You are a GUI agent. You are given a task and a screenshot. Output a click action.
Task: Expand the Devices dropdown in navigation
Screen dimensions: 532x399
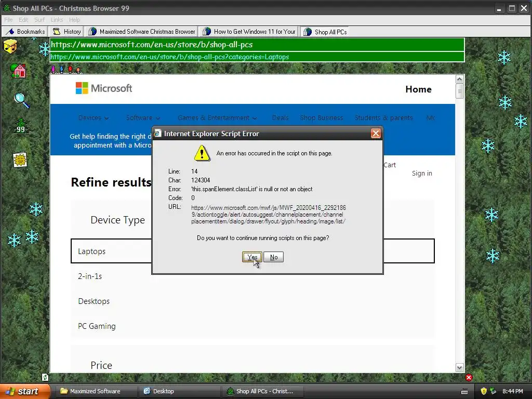pyautogui.click(x=94, y=118)
